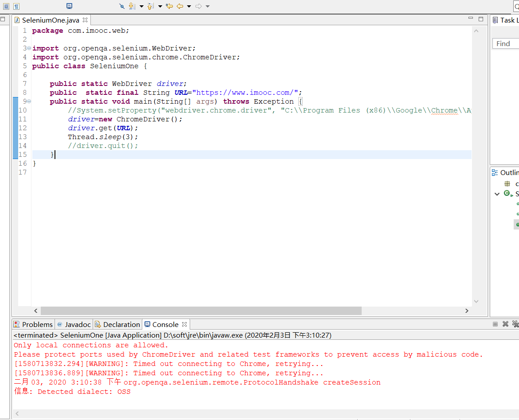Select the class icon in Outline
The height and width of the screenshot is (420, 519).
507,194
